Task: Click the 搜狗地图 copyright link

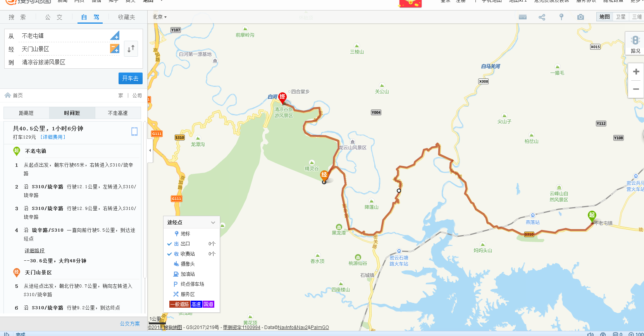Action: (172, 327)
